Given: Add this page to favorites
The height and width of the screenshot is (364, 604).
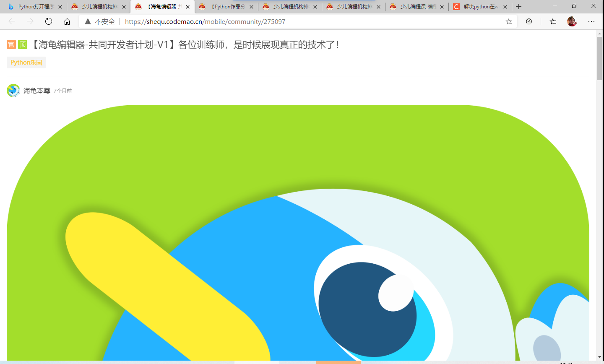Looking at the screenshot, I should click(509, 21).
